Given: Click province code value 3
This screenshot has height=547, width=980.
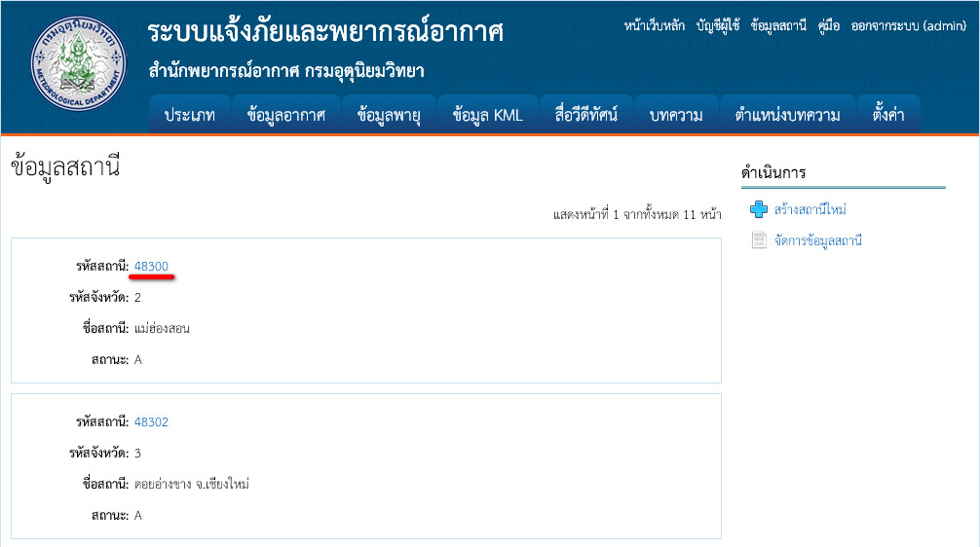Looking at the screenshot, I should (x=137, y=454).
